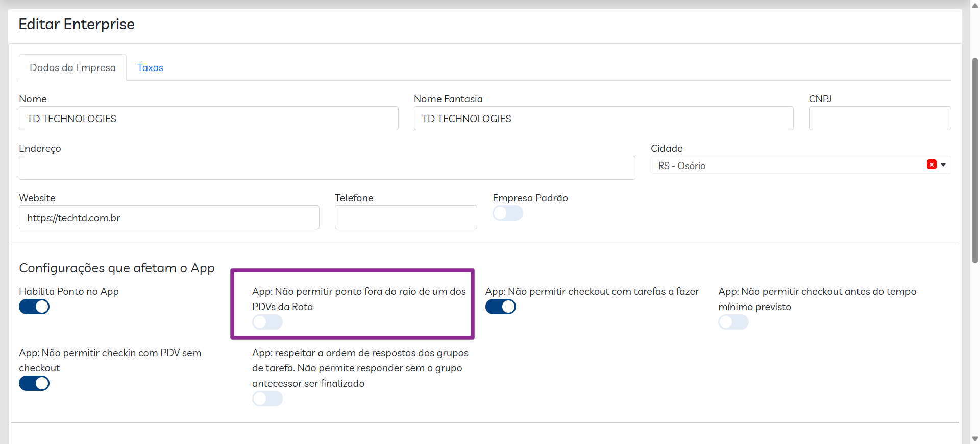
Task: Edit the Website field
Action: (x=169, y=218)
